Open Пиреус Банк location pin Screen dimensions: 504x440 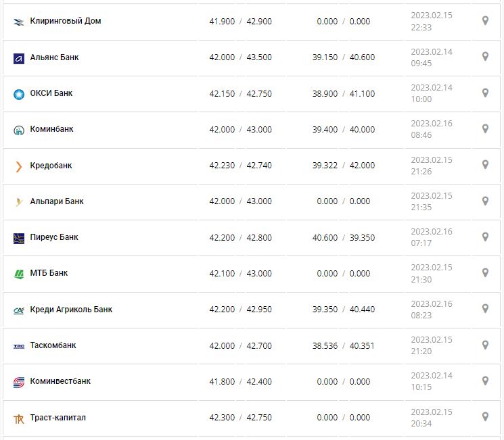click(x=485, y=237)
